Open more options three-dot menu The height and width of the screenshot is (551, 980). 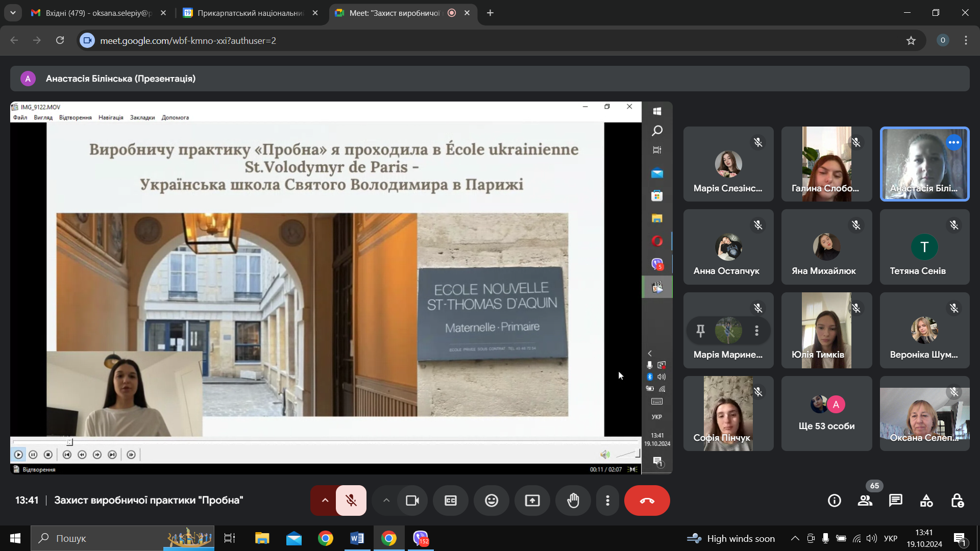(607, 500)
